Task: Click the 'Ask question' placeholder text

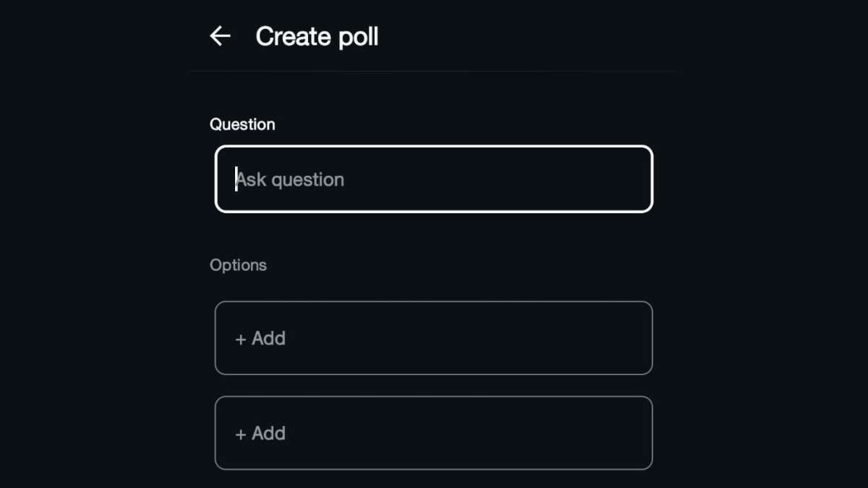Action: [291, 179]
